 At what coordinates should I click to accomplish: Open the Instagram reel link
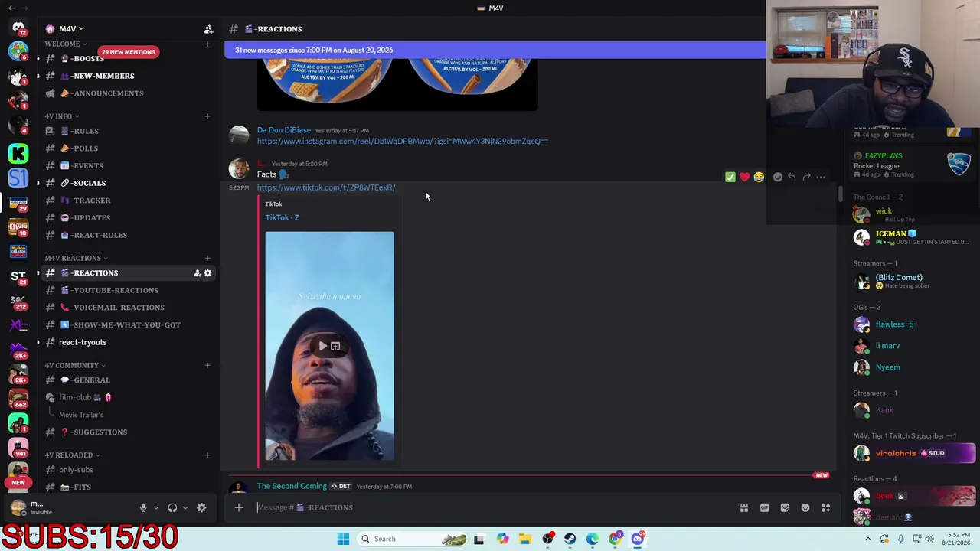coord(403,141)
